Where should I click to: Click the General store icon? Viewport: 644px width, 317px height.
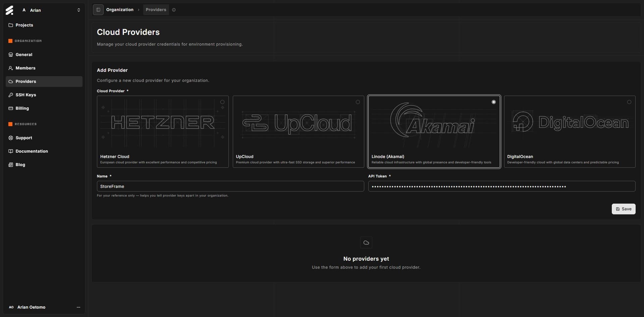tap(11, 55)
